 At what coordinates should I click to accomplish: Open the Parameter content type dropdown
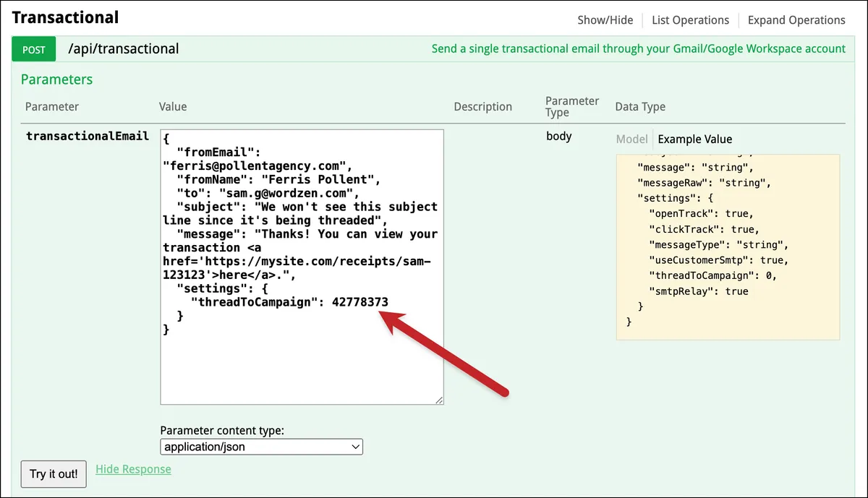(x=261, y=447)
